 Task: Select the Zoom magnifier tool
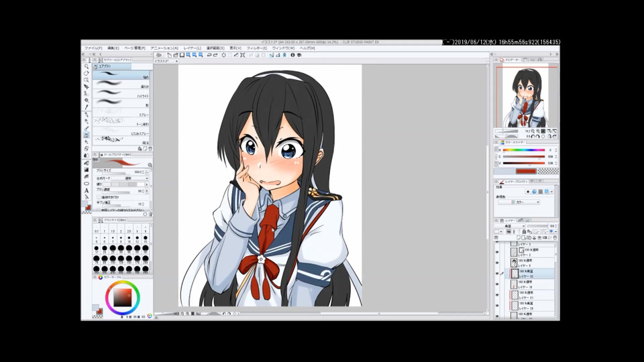[87, 66]
